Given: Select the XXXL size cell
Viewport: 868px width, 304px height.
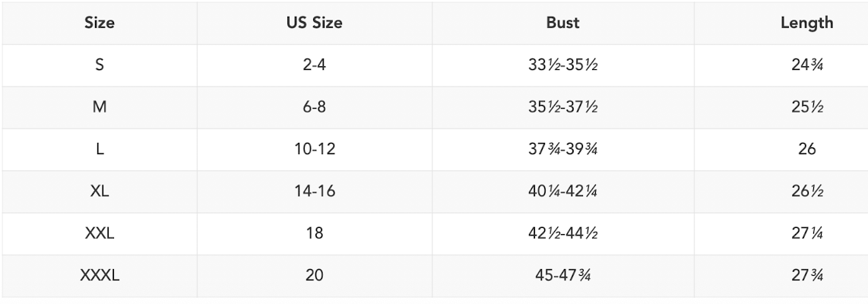Looking at the screenshot, I should coord(100,276).
